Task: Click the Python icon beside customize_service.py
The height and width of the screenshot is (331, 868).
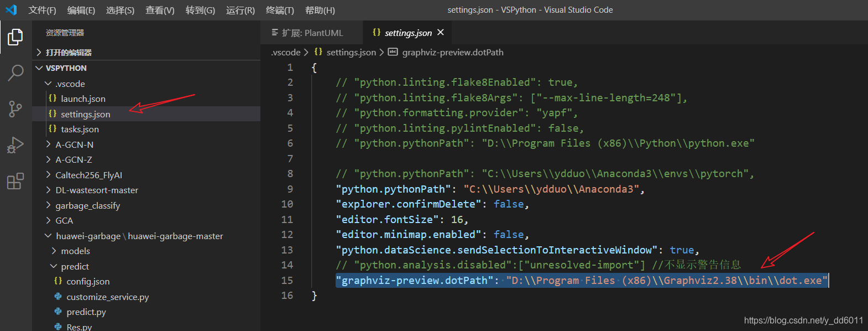Action: pos(58,296)
